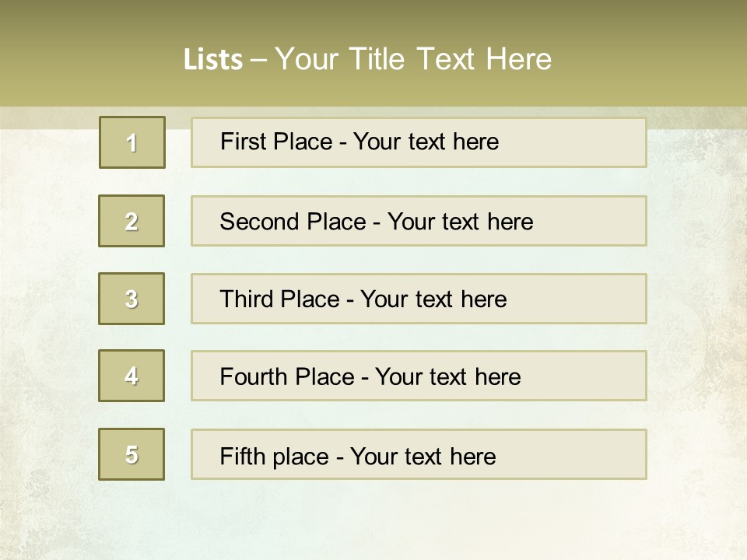Click 'text' in the Fourth Place line
The image size is (747, 560).
448,376
